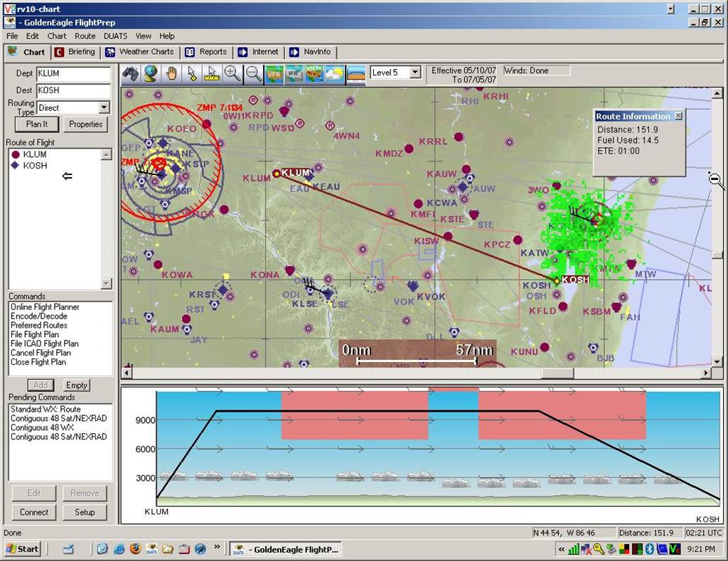Switch to the Weather Charts tab
Viewport: 728px width, 561px height.
[x=140, y=52]
